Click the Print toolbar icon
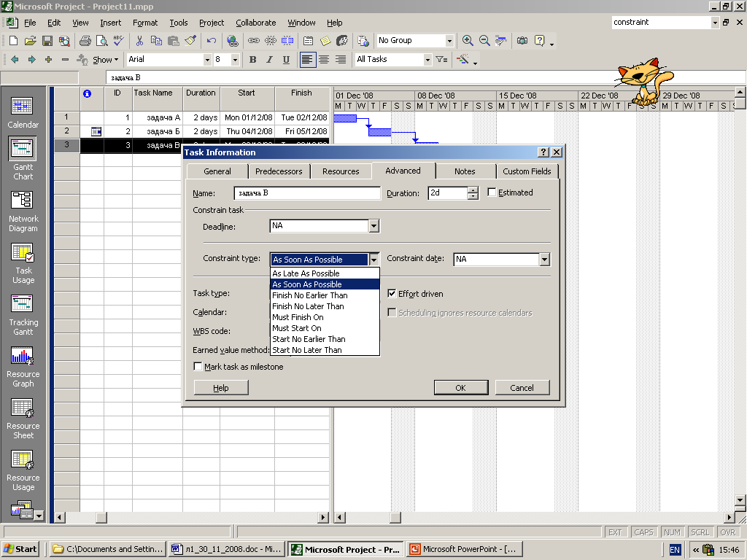747x560 pixels. pyautogui.click(x=85, y=41)
